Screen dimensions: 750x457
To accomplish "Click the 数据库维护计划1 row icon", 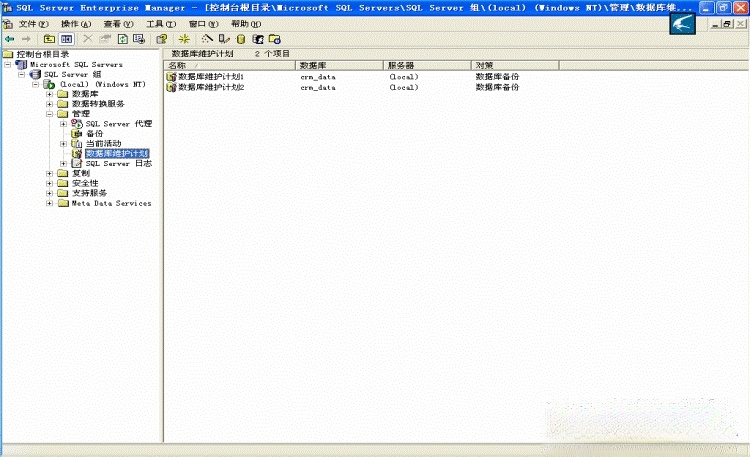I will [171, 77].
